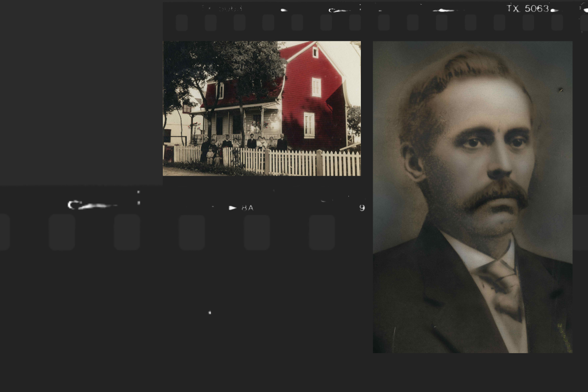Click the small white speck below the house photo
588x392 pixels.
pos(209,313)
